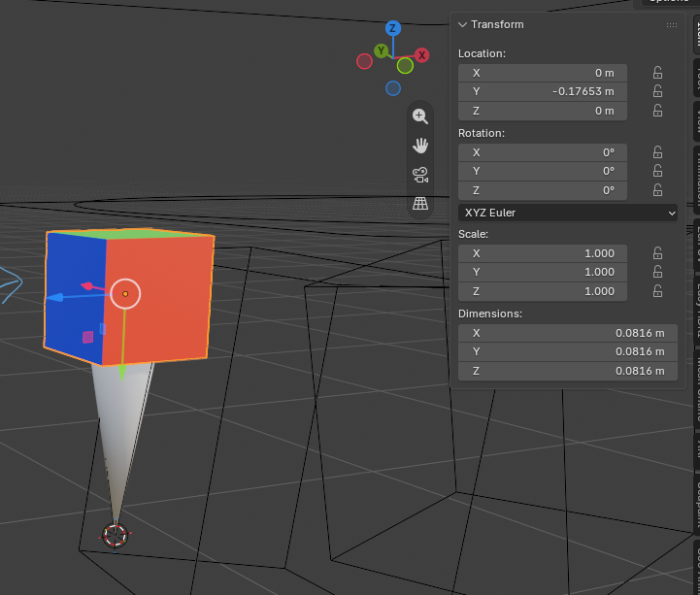Click the Scale Z field
The width and height of the screenshot is (700, 595).
[x=543, y=291]
